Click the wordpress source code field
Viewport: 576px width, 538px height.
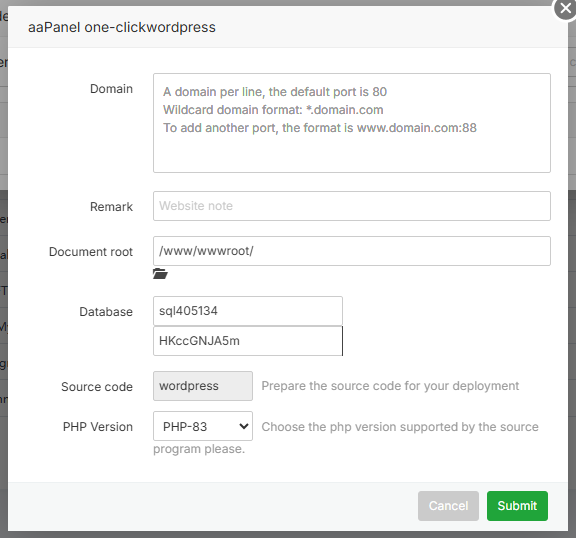tap(203, 386)
